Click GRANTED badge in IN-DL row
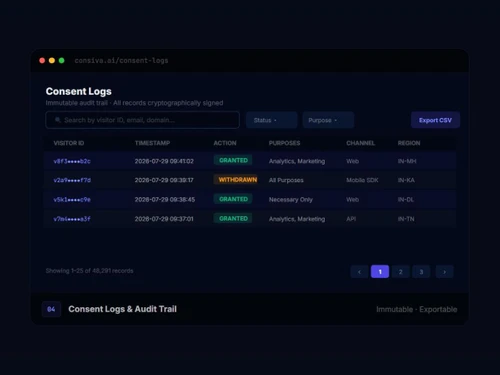The image size is (500, 375). tap(233, 199)
